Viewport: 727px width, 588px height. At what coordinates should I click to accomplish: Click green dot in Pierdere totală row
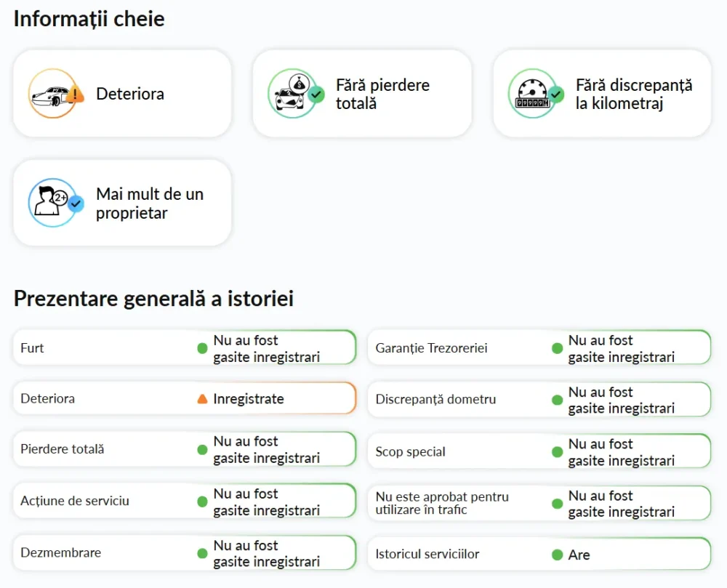[x=202, y=449]
